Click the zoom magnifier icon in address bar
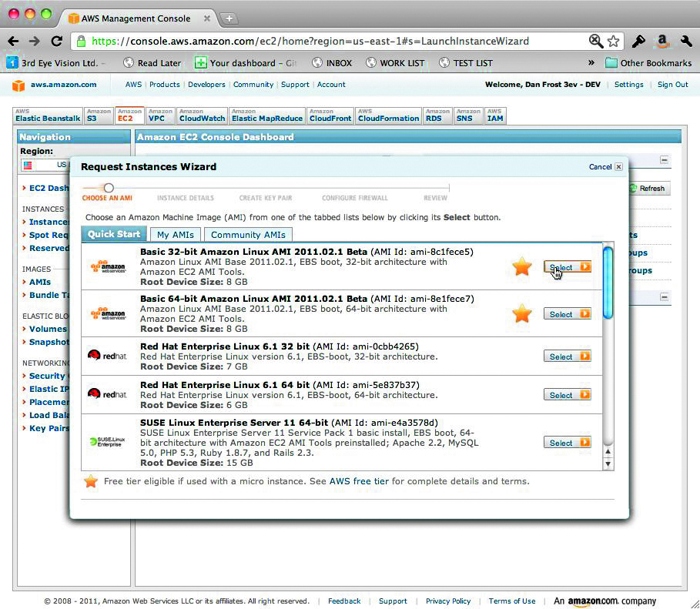This screenshot has height=609, width=700. [596, 41]
